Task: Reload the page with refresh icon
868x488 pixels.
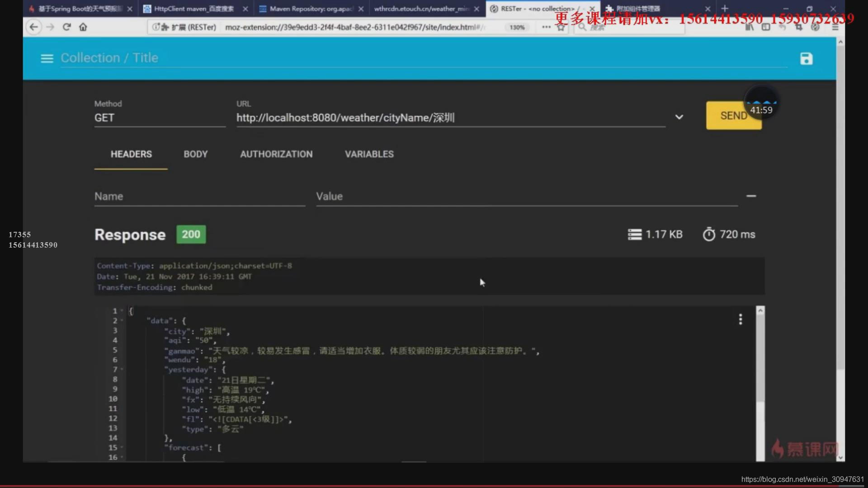Action: [67, 27]
